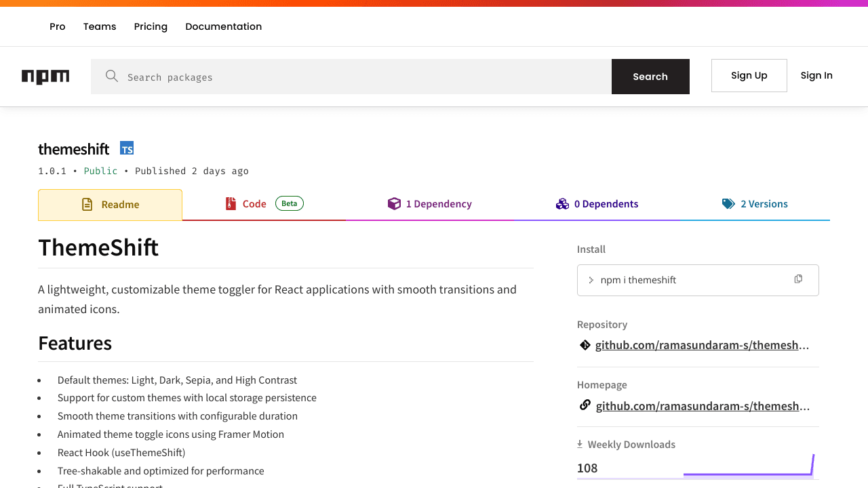Screen dimensions: 868x488
Task: Click the Code file icon
Action: [x=231, y=203]
